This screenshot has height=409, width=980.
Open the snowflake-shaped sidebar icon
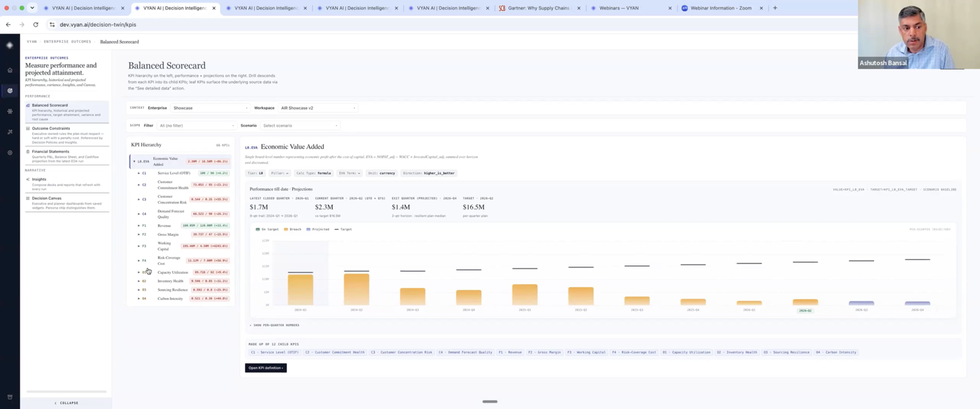point(10,111)
